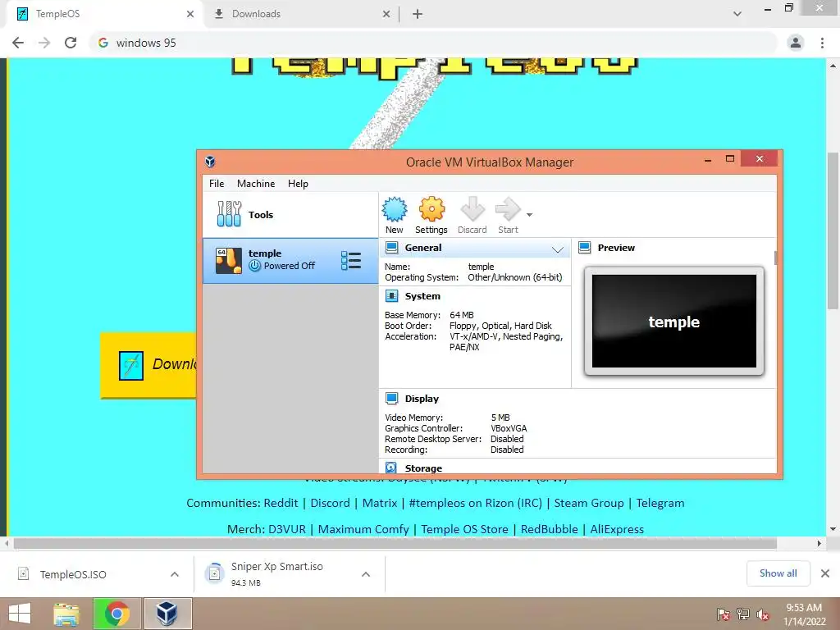Close the downloads bar
Viewport: 840px width, 630px height.
pyautogui.click(x=825, y=573)
